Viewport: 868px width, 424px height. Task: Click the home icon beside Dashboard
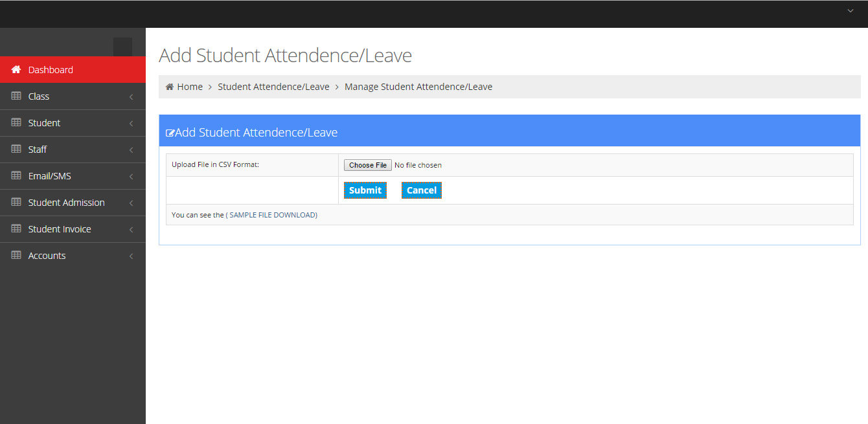(16, 69)
